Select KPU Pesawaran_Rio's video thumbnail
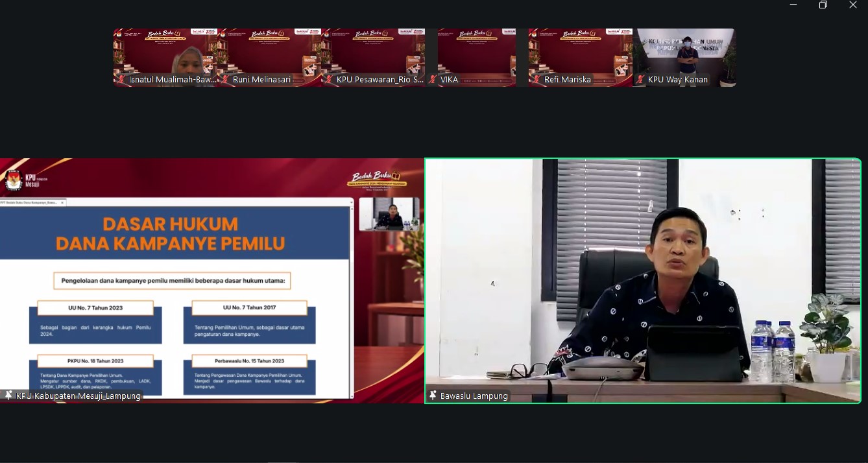Image resolution: width=868 pixels, height=463 pixels. (x=373, y=58)
